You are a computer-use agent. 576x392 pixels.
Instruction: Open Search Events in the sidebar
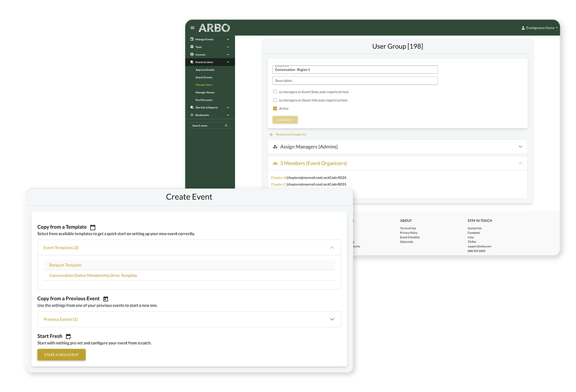pyautogui.click(x=204, y=77)
